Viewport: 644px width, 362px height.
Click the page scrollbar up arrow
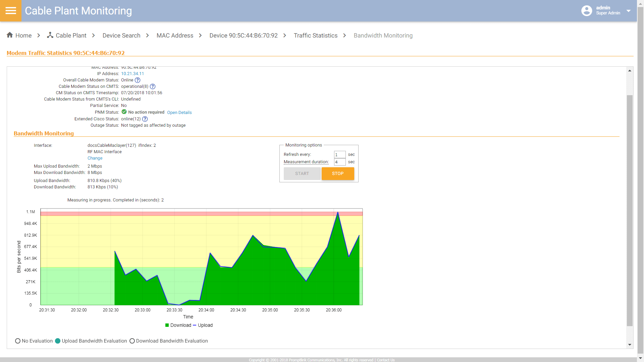pos(641,3)
